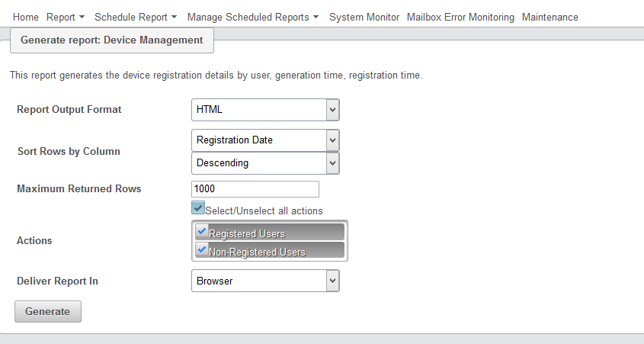
Task: Open the Schedule Report menu
Action: [x=135, y=17]
